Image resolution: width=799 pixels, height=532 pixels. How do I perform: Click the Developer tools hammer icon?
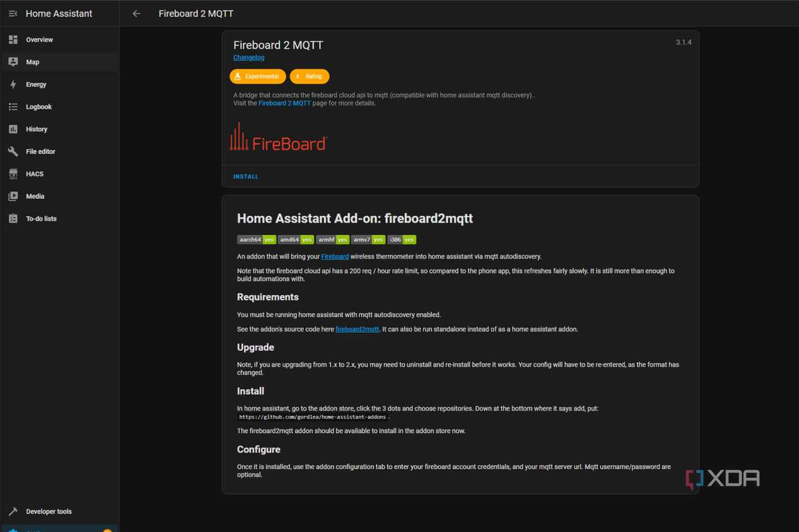pyautogui.click(x=13, y=511)
